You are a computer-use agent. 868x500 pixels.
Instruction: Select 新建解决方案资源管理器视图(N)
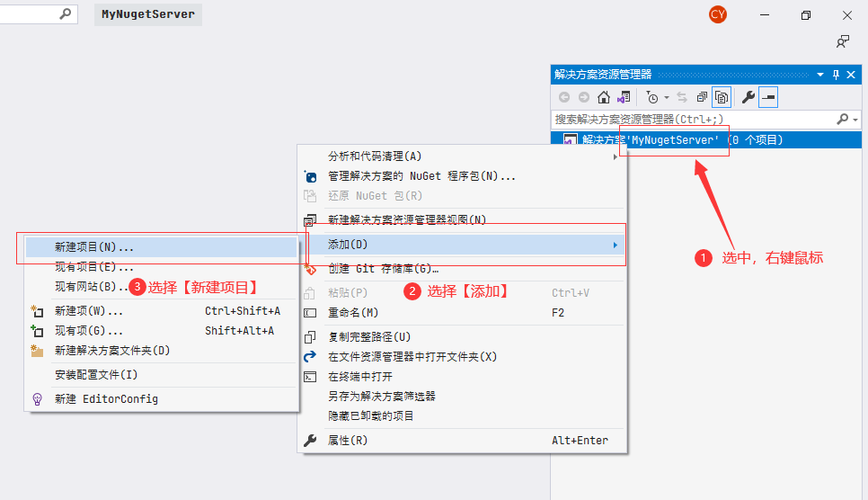pos(461,220)
